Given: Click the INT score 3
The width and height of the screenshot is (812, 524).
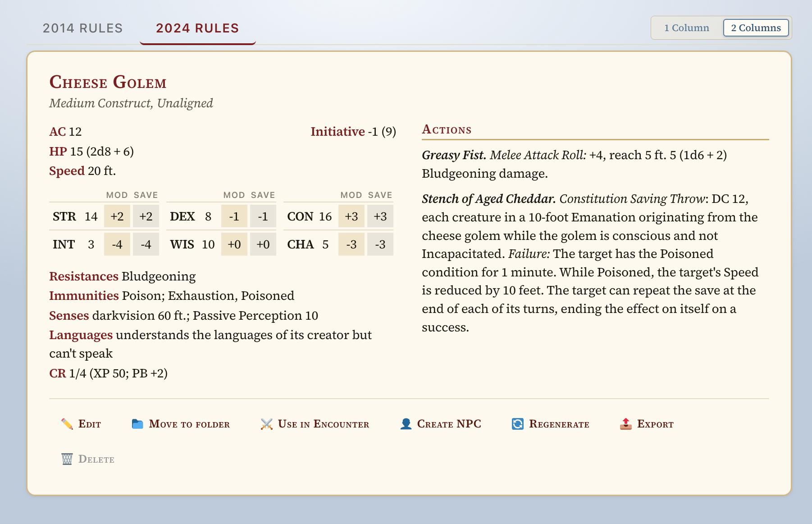Looking at the screenshot, I should pos(91,244).
